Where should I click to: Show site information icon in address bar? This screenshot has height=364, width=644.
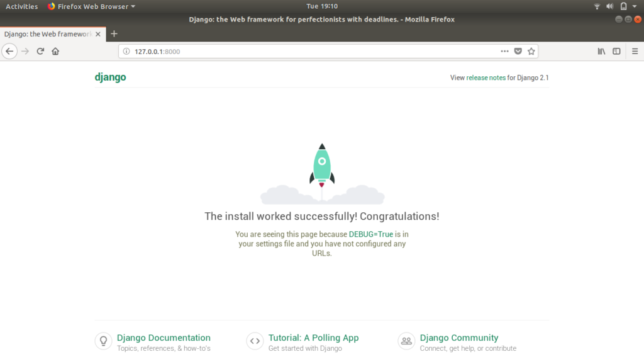click(126, 52)
